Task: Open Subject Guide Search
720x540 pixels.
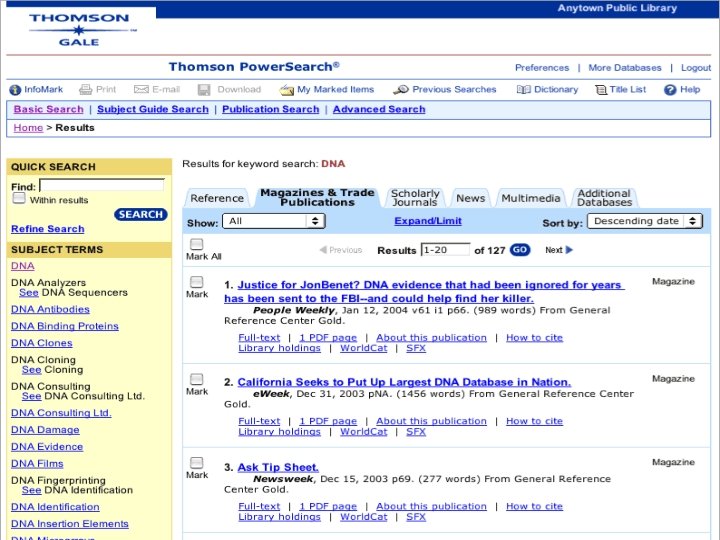Action: [x=153, y=109]
